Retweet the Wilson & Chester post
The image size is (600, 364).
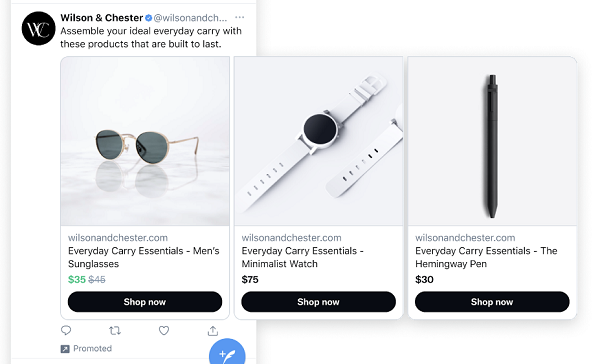[115, 330]
